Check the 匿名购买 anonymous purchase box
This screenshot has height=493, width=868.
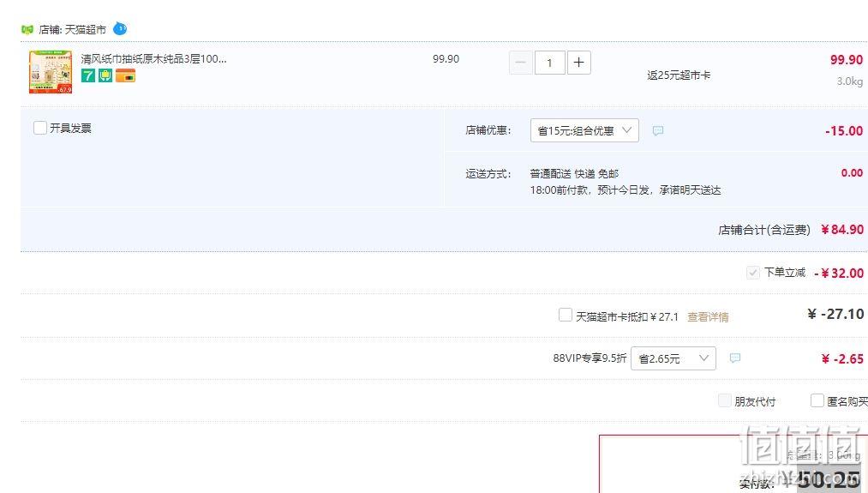pos(817,400)
